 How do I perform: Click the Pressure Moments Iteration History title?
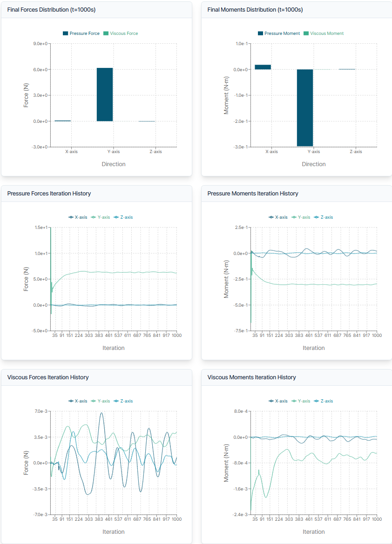[x=253, y=194]
